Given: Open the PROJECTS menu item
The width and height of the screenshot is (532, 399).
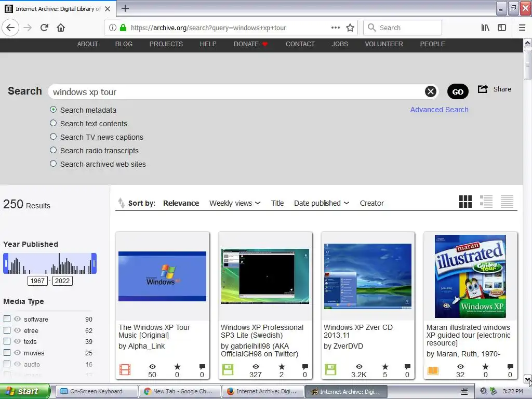Looking at the screenshot, I should point(166,44).
